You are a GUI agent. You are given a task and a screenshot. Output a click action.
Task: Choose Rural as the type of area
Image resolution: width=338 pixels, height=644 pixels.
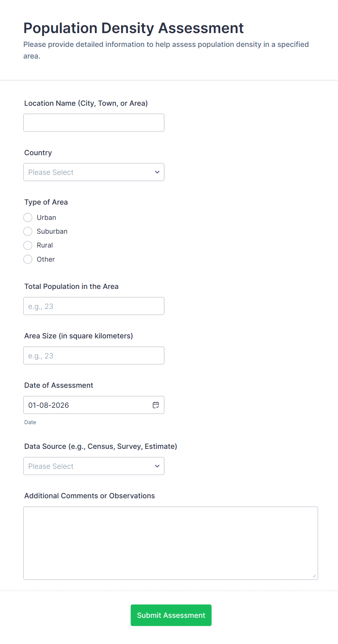tap(28, 245)
